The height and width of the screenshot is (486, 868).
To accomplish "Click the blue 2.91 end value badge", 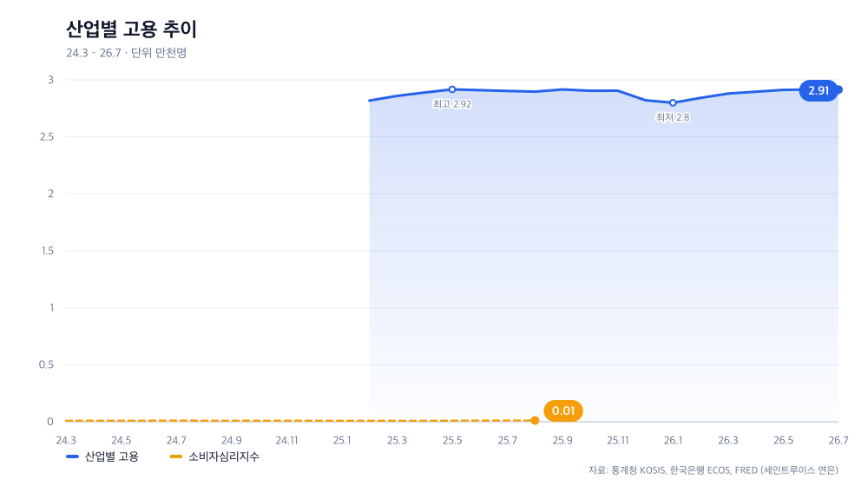I will (819, 90).
